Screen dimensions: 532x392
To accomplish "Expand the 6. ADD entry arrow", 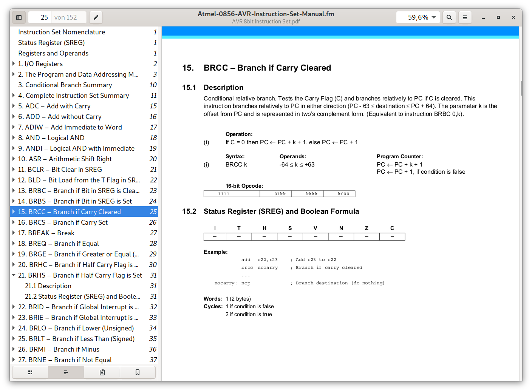I will point(14,116).
